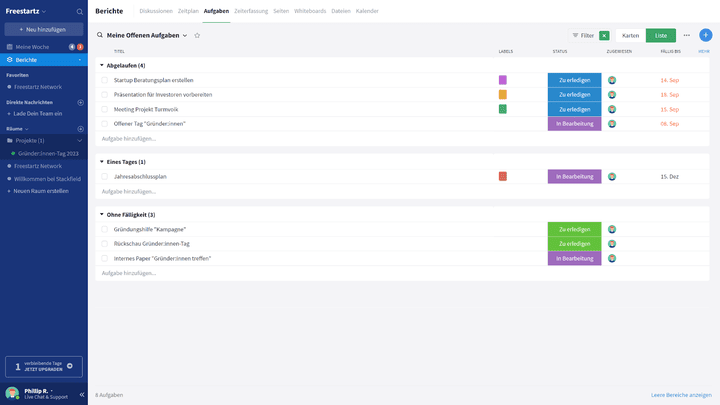
Task: Collapse the sidebar with the double-chevron icon
Action: click(82, 394)
